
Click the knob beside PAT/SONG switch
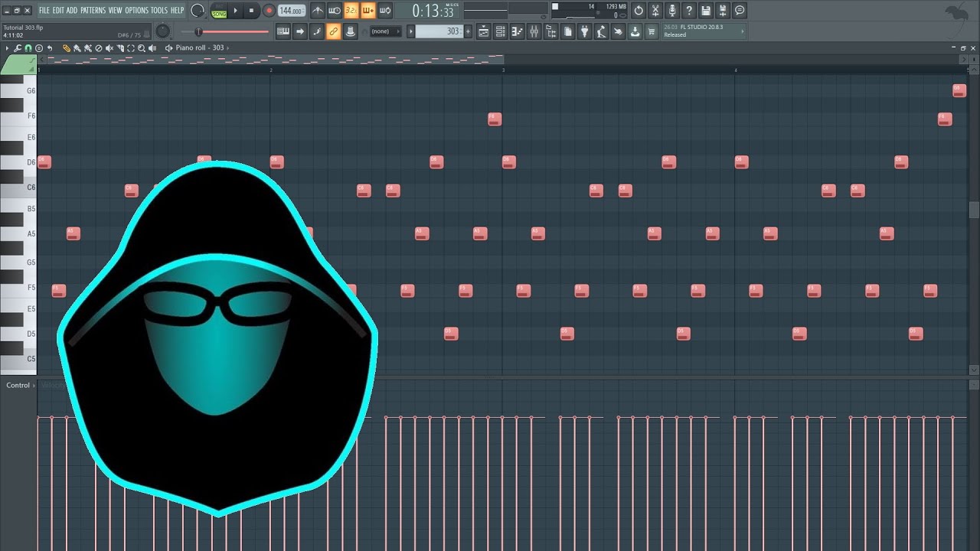tap(197, 11)
